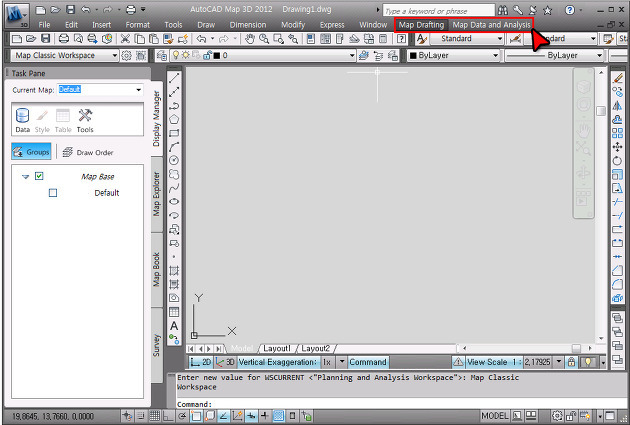The width and height of the screenshot is (630, 425).
Task: Toggle Dynamic Input in status bar
Action: [252, 416]
